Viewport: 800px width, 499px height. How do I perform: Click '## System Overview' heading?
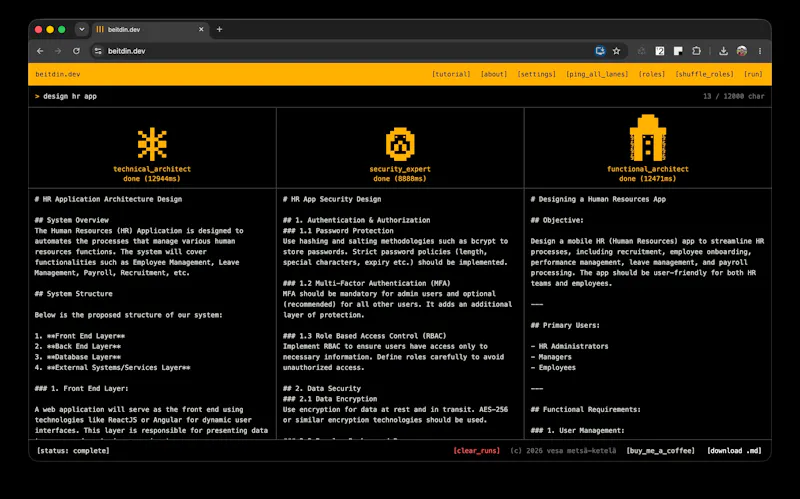71,220
